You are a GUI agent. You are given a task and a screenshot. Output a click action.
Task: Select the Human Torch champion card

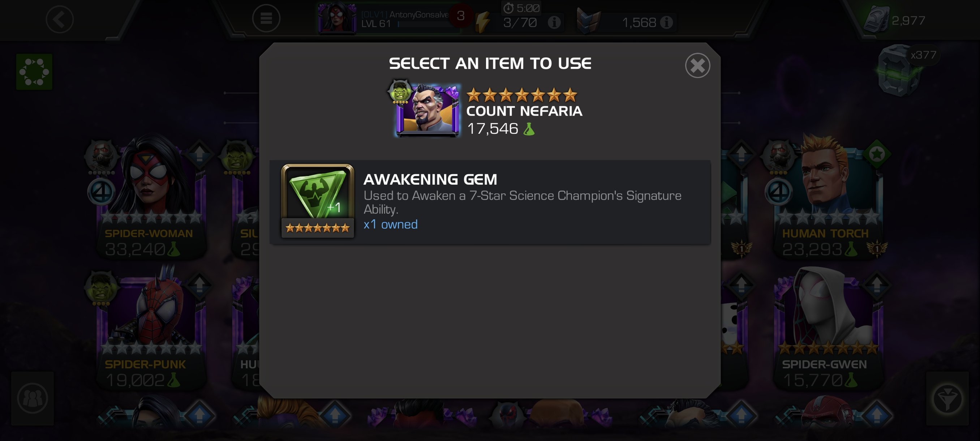(828, 198)
